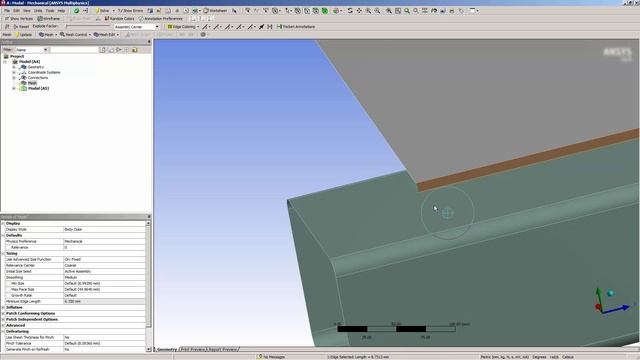Open the Tools menu

coord(50,11)
